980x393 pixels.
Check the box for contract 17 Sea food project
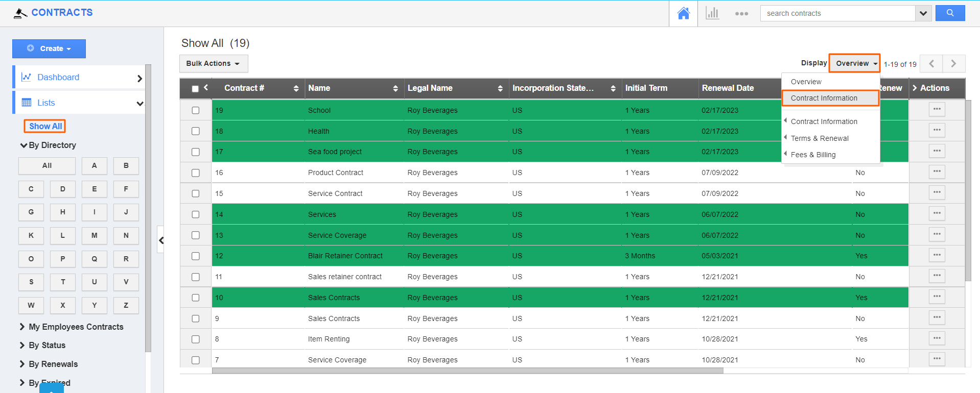point(195,152)
